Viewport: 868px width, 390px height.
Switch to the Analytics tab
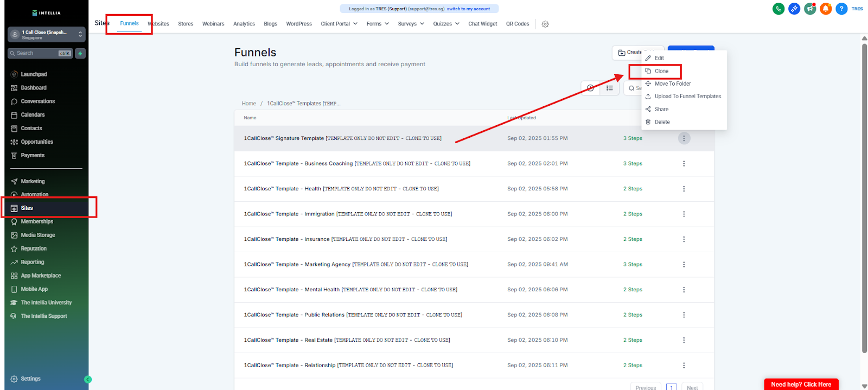[x=244, y=24]
